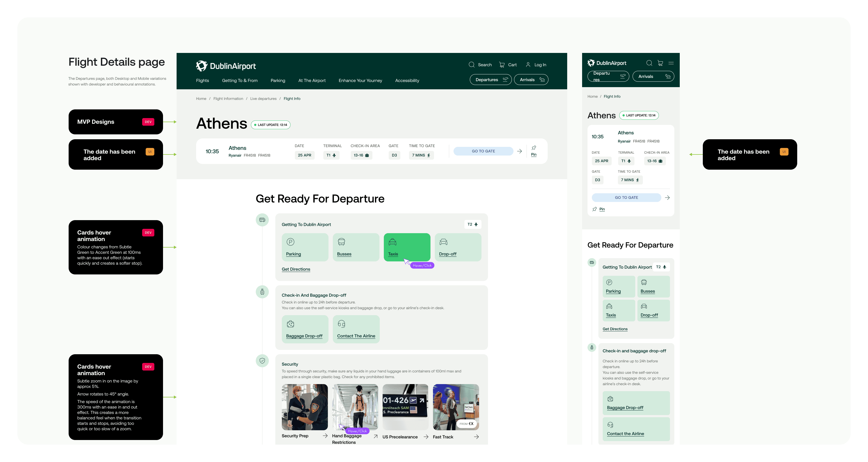Open the Getting To & From menu
The image size is (868, 462).
240,81
